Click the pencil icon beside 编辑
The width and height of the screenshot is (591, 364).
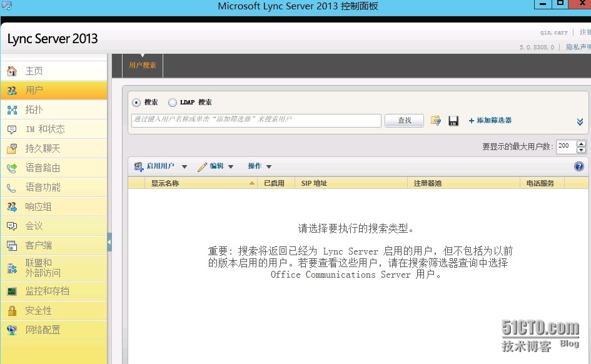click(x=202, y=166)
